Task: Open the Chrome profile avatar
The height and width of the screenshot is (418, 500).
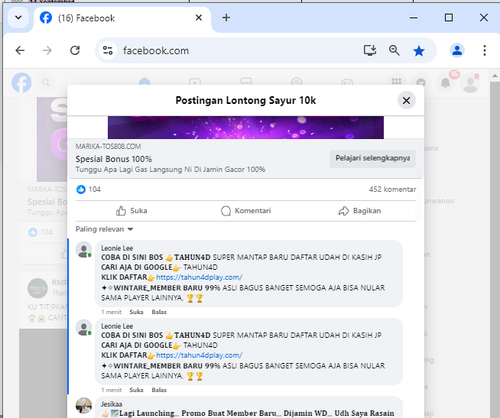Action: [x=457, y=51]
